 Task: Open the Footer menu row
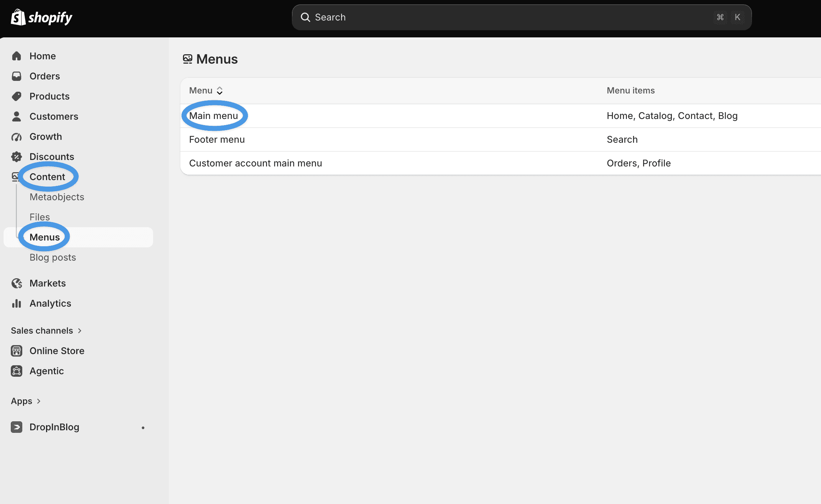point(500,139)
